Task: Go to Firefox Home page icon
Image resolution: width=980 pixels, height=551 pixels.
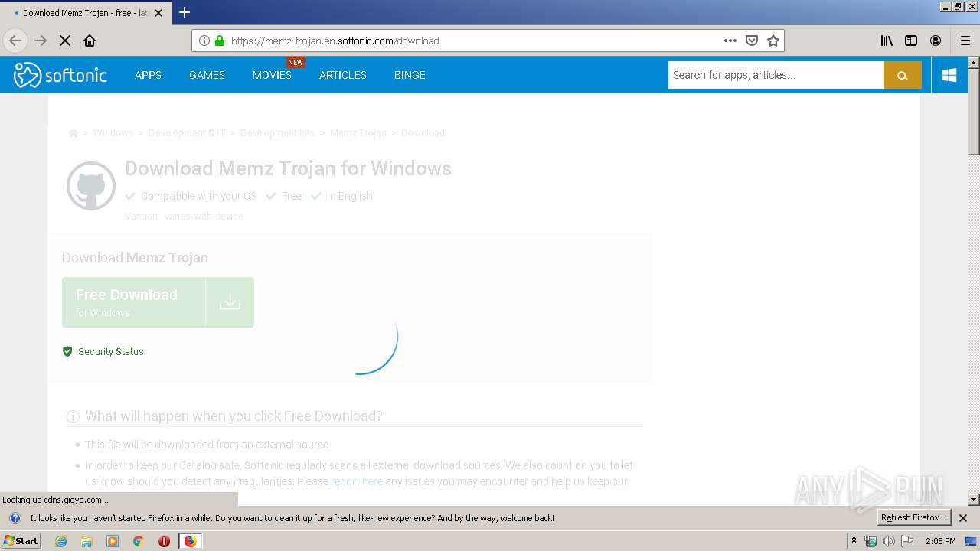Action: (x=90, y=41)
